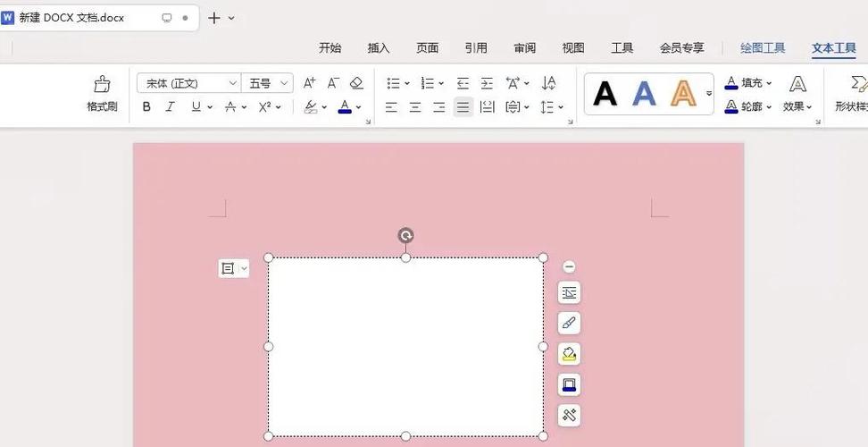Select orange outlined A text style preset
This screenshot has width=868, height=447.
tap(684, 94)
